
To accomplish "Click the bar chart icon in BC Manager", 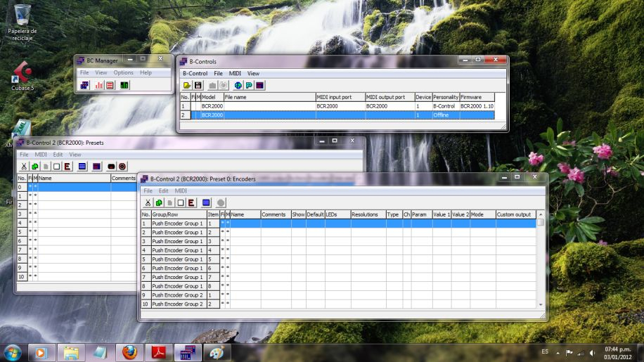I will click(x=99, y=85).
